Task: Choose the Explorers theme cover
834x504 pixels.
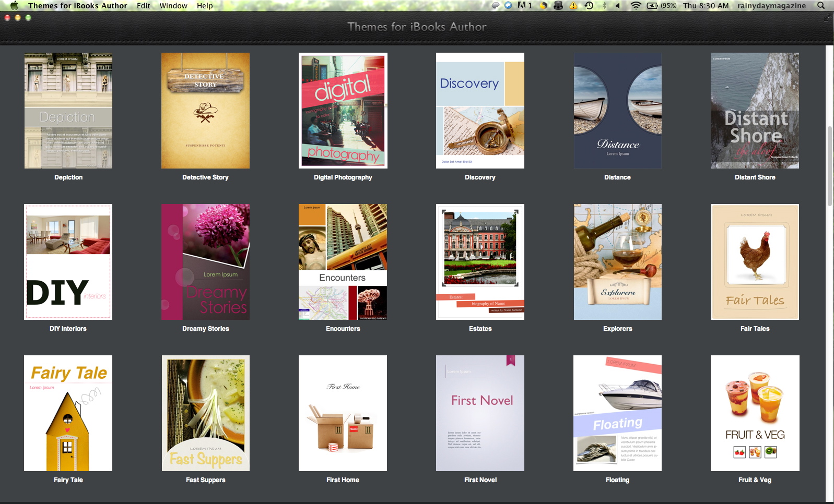Action: click(x=618, y=262)
